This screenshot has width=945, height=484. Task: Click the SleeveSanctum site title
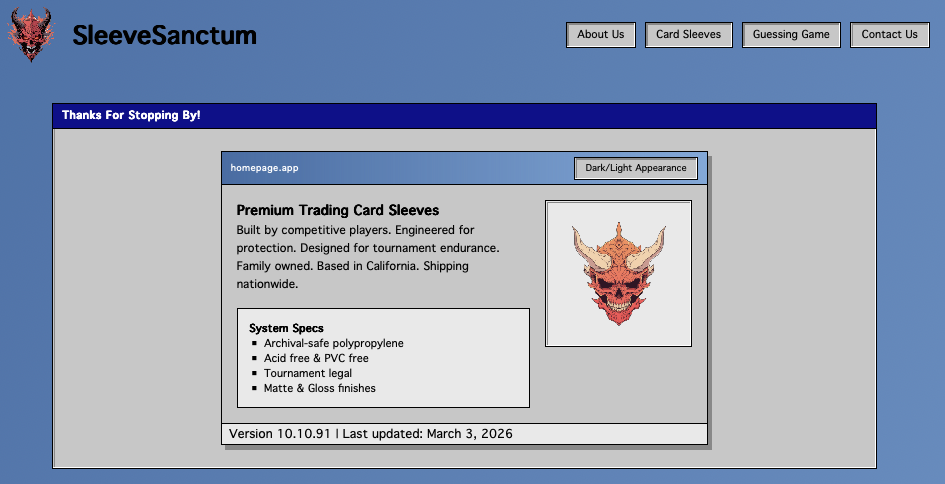(x=164, y=35)
